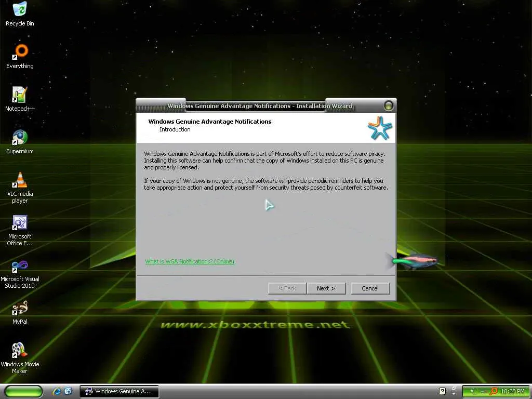The width and height of the screenshot is (532, 399).
Task: Click the Introduction subtitle in wizard header
Action: [x=175, y=129]
